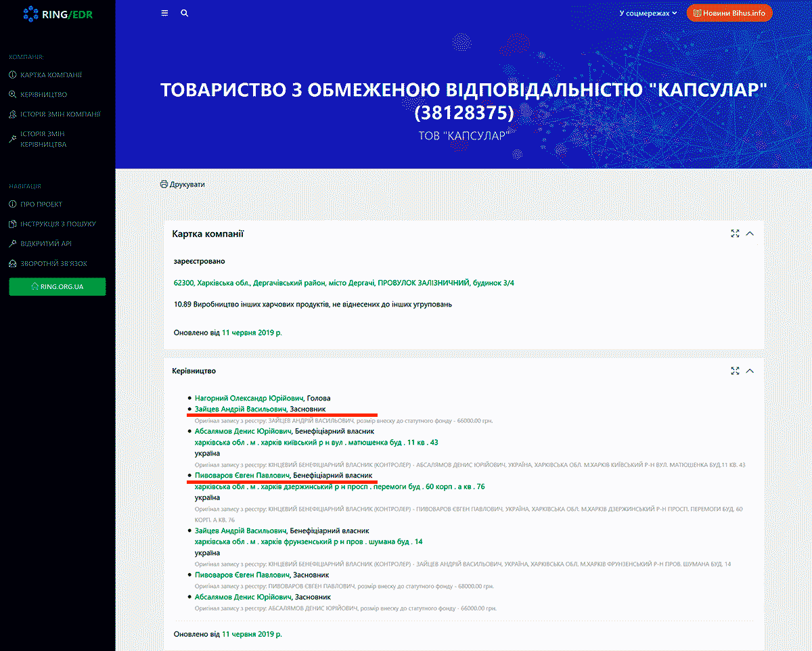The image size is (812, 651).
Task: Click the green RING.ORG.UA button
Action: point(58,287)
